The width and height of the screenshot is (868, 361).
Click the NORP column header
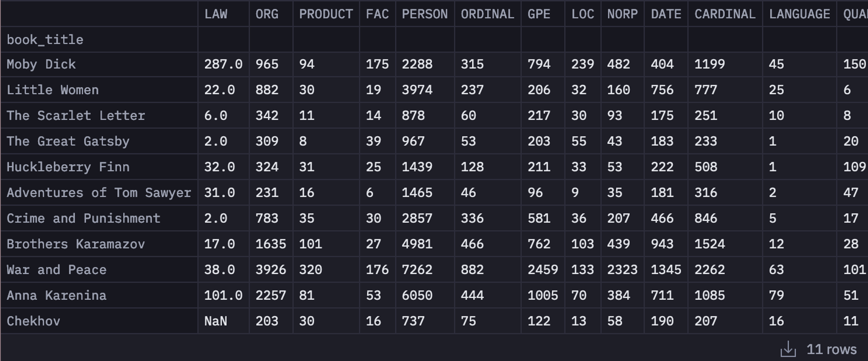click(x=622, y=14)
